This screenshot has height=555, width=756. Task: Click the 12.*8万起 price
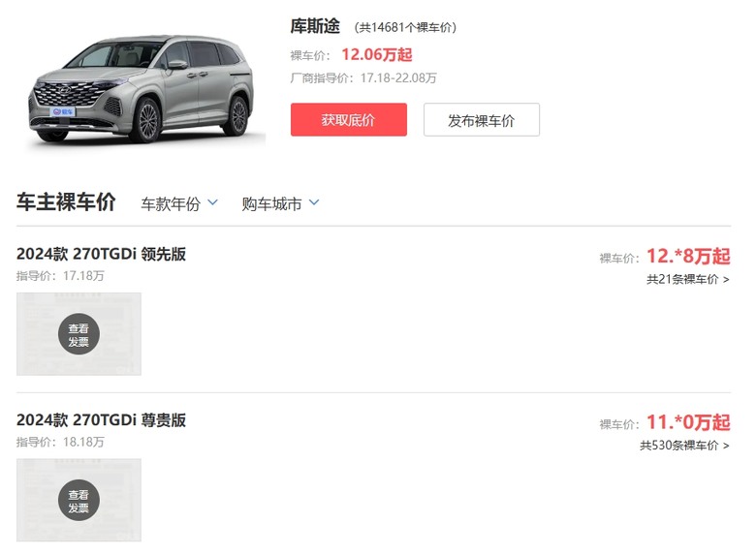[688, 256]
